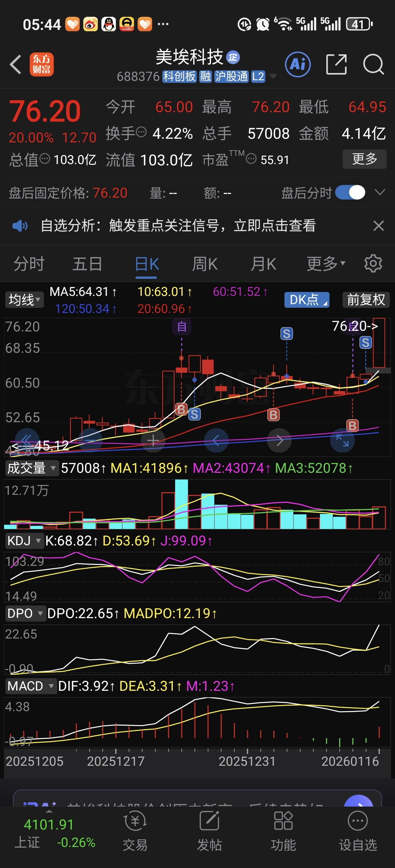Open 发帖 post icon
The width and height of the screenshot is (395, 868).
(209, 831)
